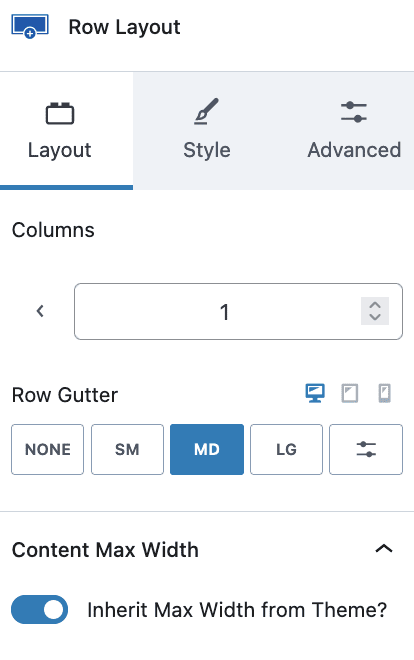This screenshot has width=414, height=660.
Task: Open custom gutter settings sliders button
Action: point(366,450)
